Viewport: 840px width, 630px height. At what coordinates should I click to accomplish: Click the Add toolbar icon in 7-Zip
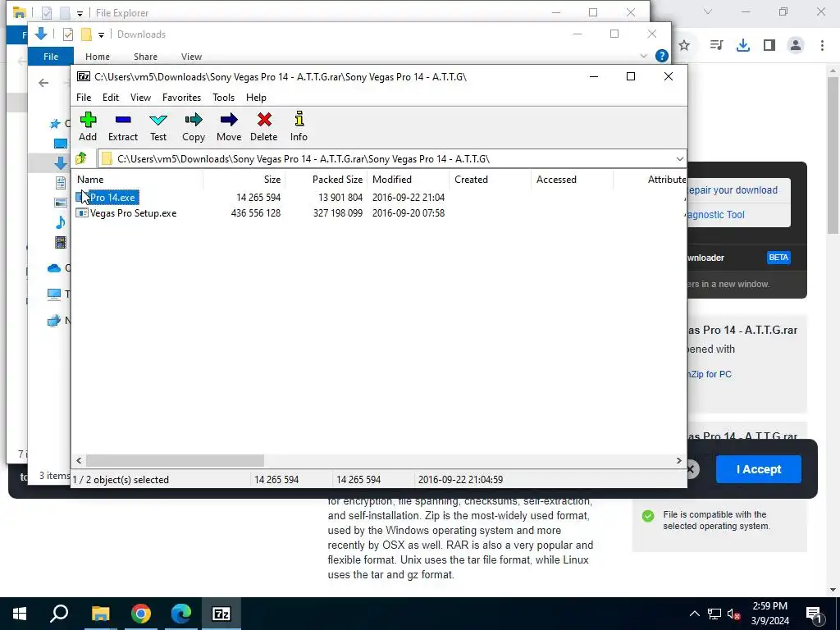pyautogui.click(x=88, y=126)
